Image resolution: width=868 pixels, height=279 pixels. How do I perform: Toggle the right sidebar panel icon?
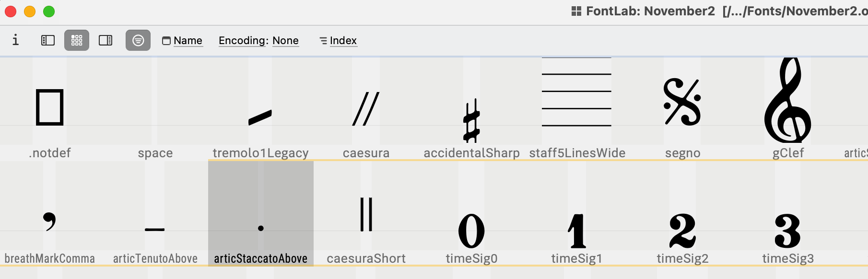tap(106, 40)
